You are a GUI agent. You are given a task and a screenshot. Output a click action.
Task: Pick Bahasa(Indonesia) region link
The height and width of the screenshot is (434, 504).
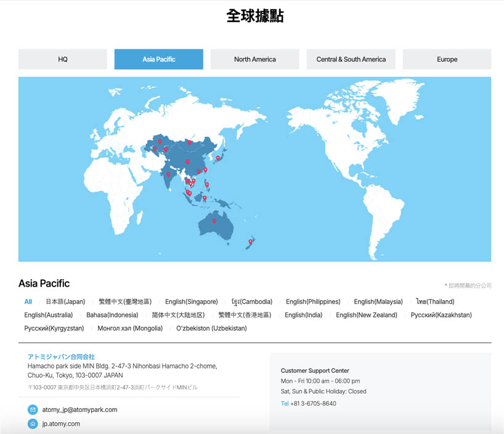[112, 315]
